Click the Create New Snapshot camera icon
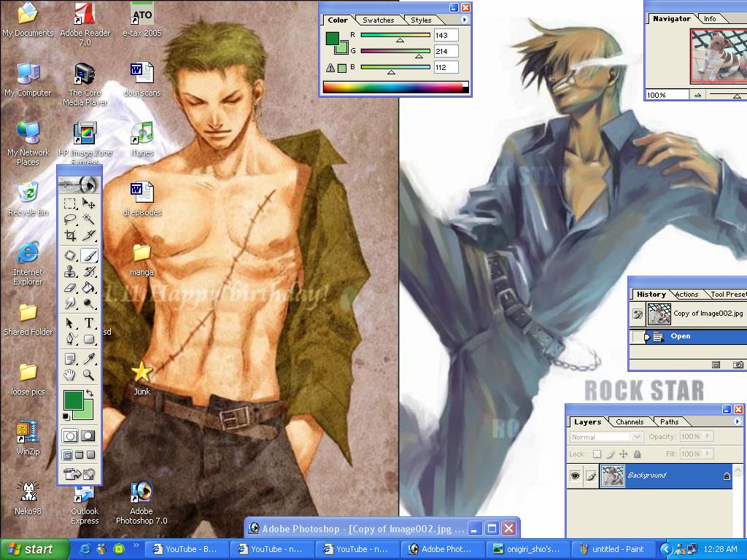The image size is (747, 560). point(737,365)
